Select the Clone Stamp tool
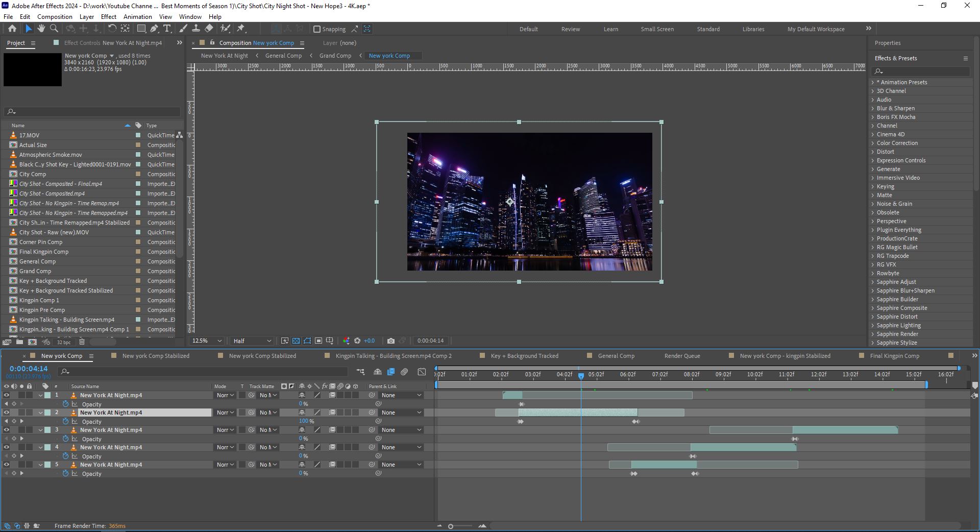The image size is (980, 532). pyautogui.click(x=197, y=29)
